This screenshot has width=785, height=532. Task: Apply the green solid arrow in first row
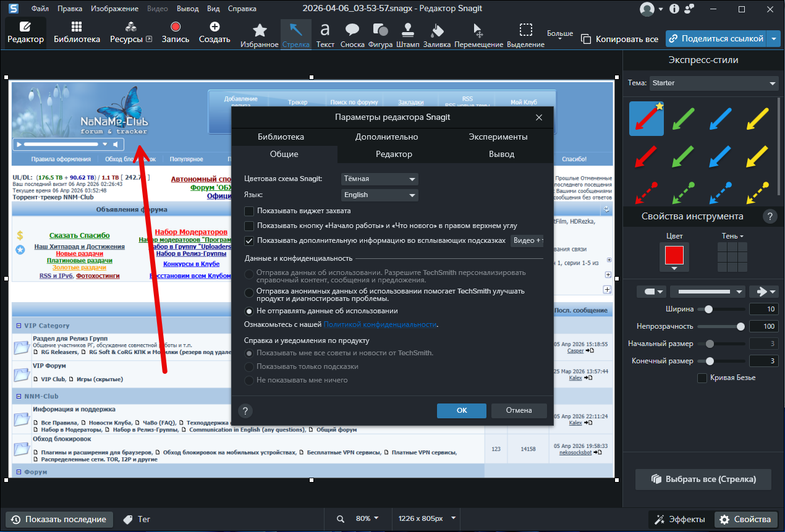coord(684,119)
